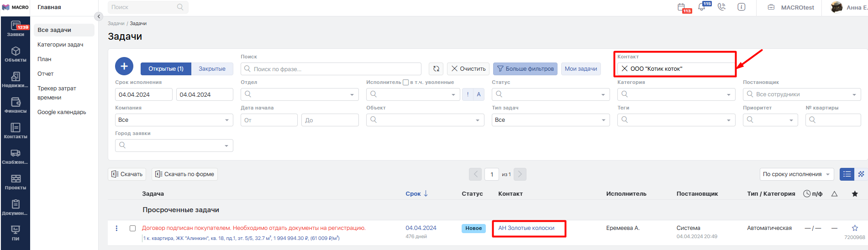868x250 pixels.
Task: Switch to the tile view icon
Action: click(861, 174)
